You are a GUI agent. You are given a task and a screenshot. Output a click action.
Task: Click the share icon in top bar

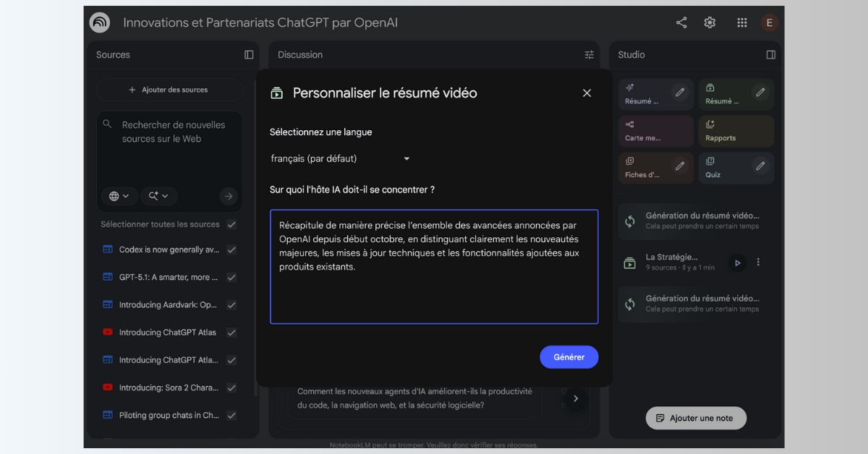point(681,22)
